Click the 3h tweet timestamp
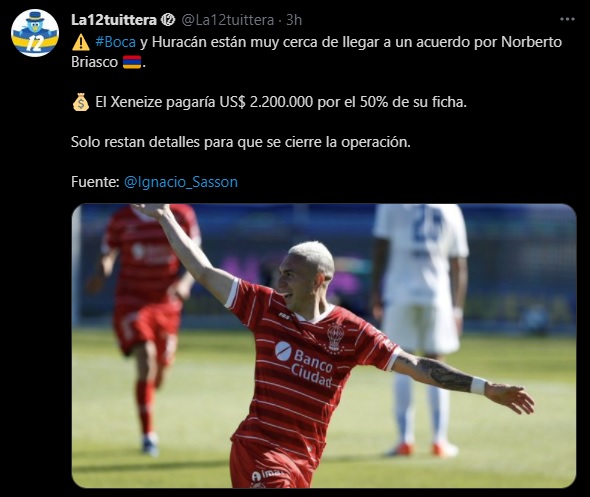590x497 pixels. pos(294,20)
